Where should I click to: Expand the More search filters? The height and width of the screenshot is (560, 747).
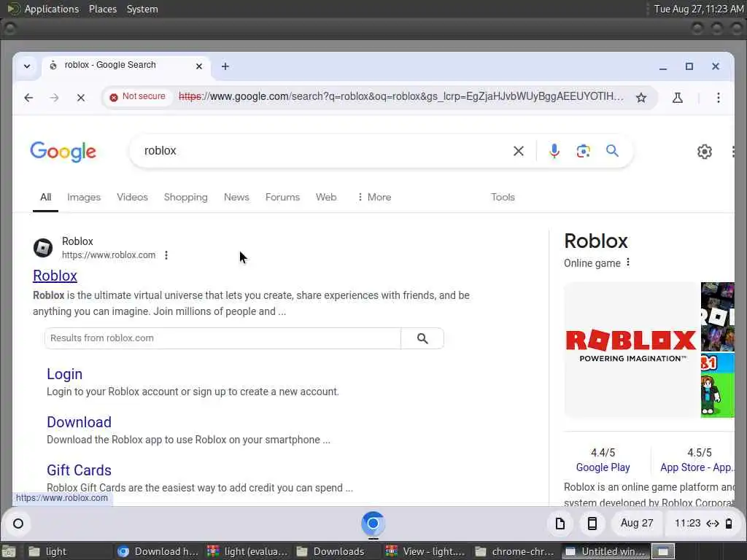coord(374,197)
